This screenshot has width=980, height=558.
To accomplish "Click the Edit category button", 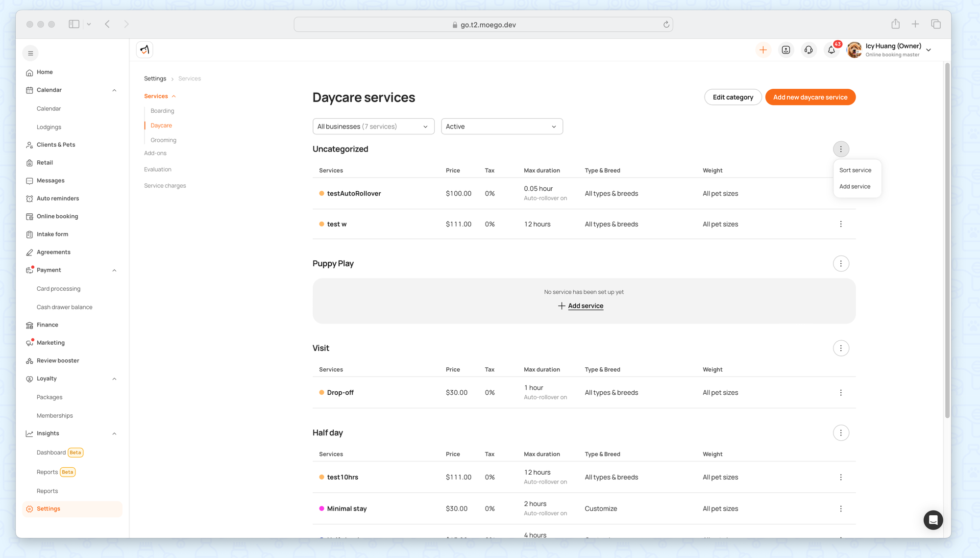I will pyautogui.click(x=733, y=97).
